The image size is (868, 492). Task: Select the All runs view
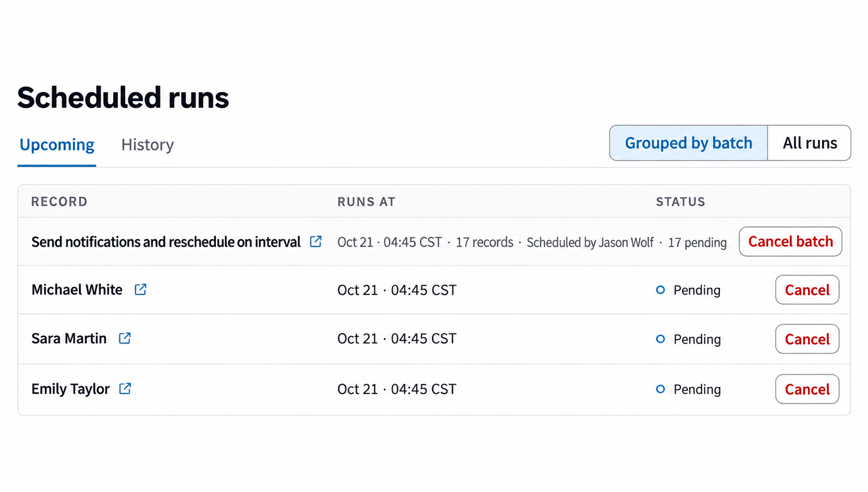click(810, 143)
